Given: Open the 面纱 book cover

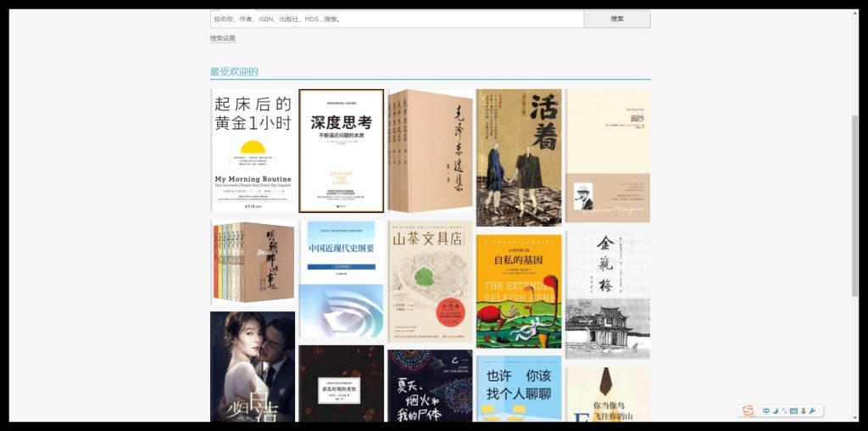Looking at the screenshot, I should coord(608,155).
